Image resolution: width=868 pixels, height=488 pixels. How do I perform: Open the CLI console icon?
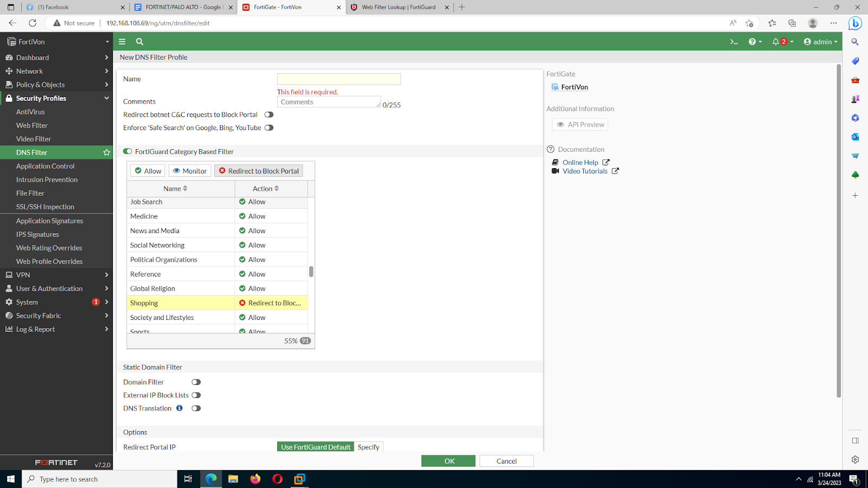click(x=734, y=42)
